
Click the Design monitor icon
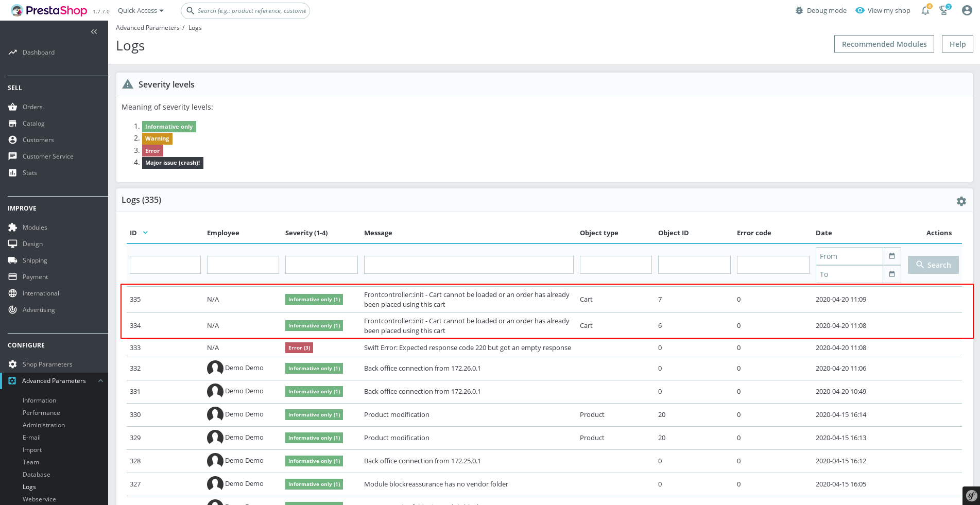[x=13, y=244]
